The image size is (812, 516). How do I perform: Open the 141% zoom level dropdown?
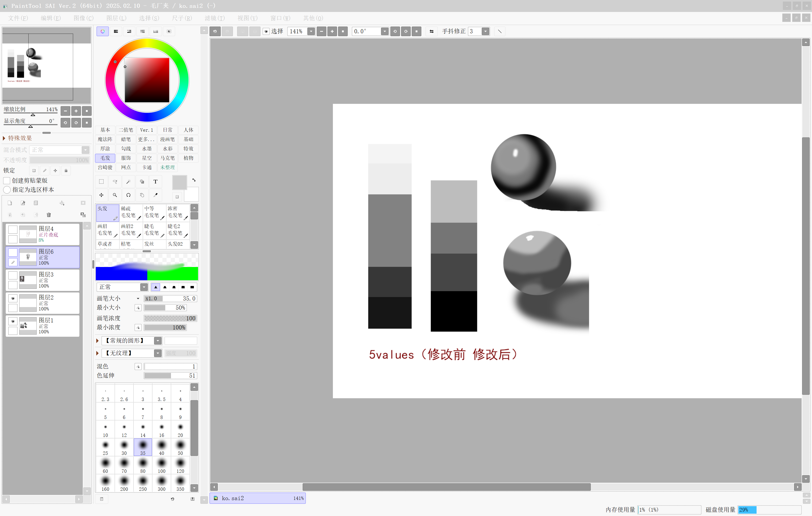(x=311, y=31)
